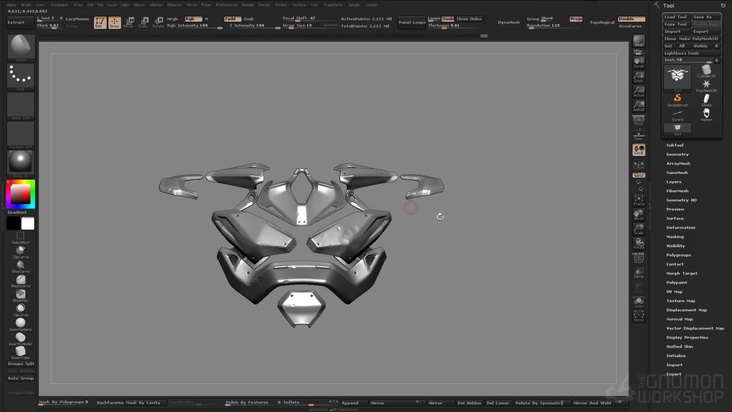
Task: Click the AAHalf icon
Action: pyautogui.click(x=639, y=105)
